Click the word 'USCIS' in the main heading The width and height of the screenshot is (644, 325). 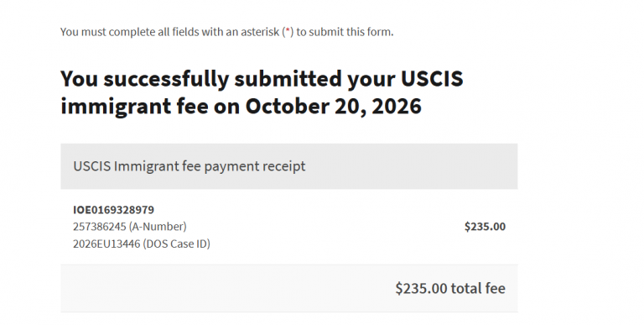[432, 79]
